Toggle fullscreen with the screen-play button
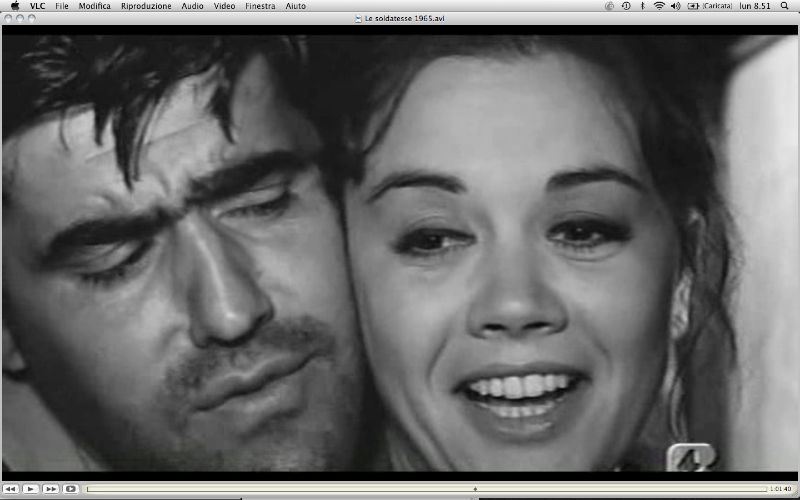This screenshot has height=500, width=800. click(70, 489)
